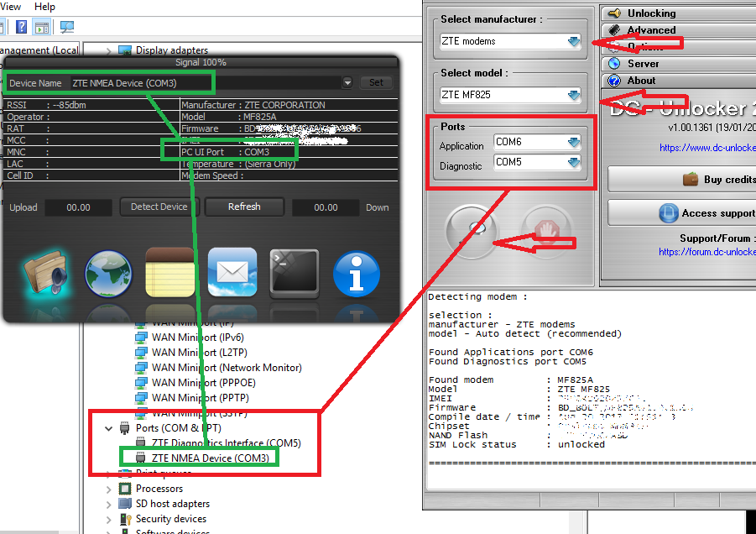756x534 pixels.
Task: Open the envelope messages icon in dock
Action: (x=232, y=272)
